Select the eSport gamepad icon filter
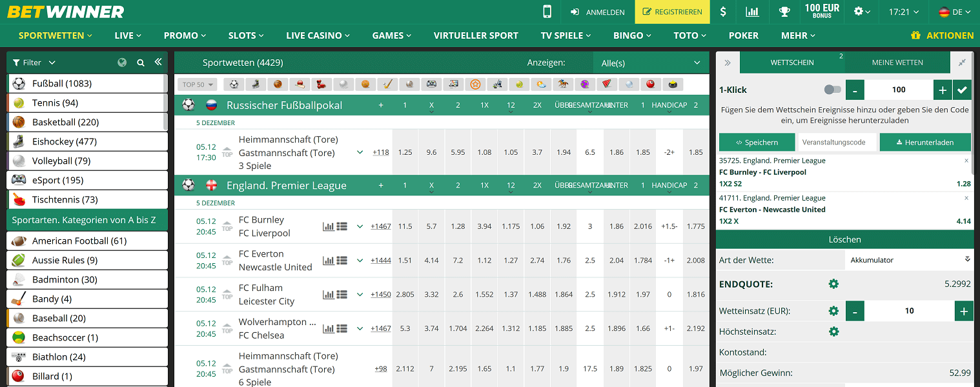Image resolution: width=980 pixels, height=387 pixels. click(431, 84)
